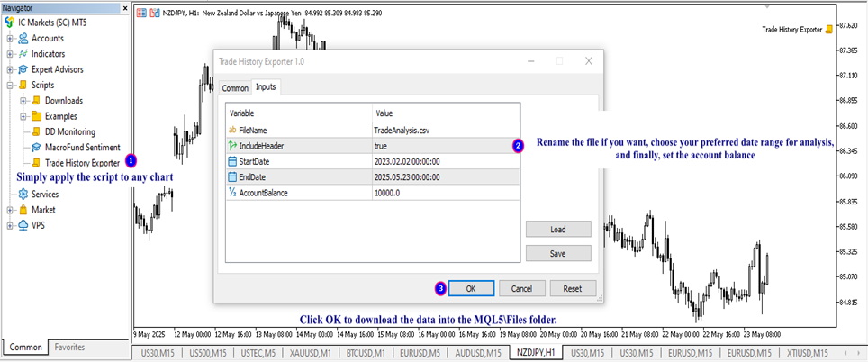Expand the VPS tree node
868x362 pixels.
10,226
